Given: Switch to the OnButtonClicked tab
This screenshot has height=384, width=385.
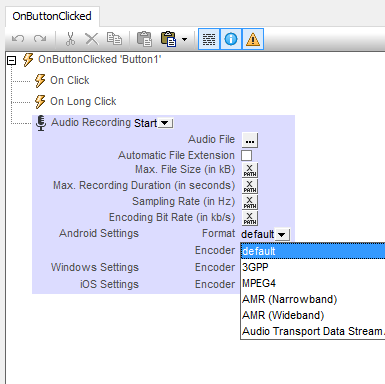Looking at the screenshot, I should pyautogui.click(x=52, y=16).
